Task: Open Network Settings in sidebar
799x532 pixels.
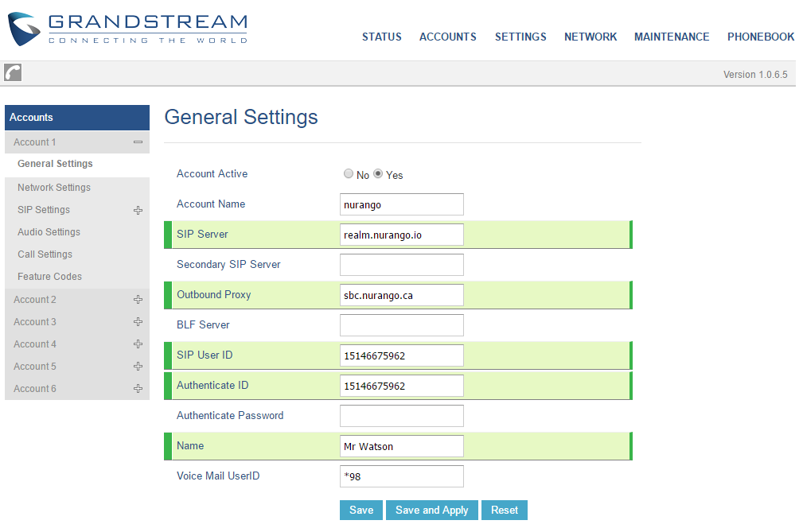Action: [54, 188]
